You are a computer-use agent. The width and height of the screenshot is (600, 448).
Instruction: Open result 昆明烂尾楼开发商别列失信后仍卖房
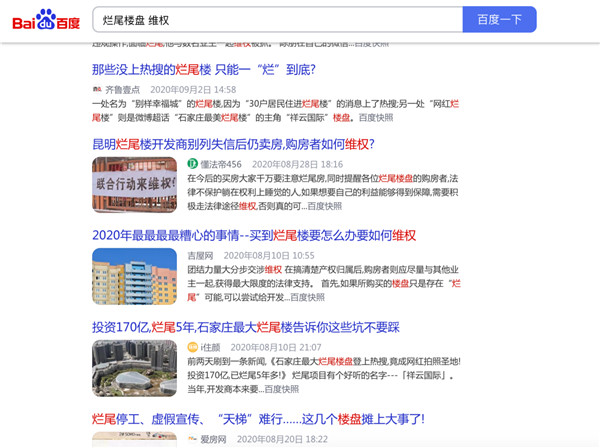point(233,144)
